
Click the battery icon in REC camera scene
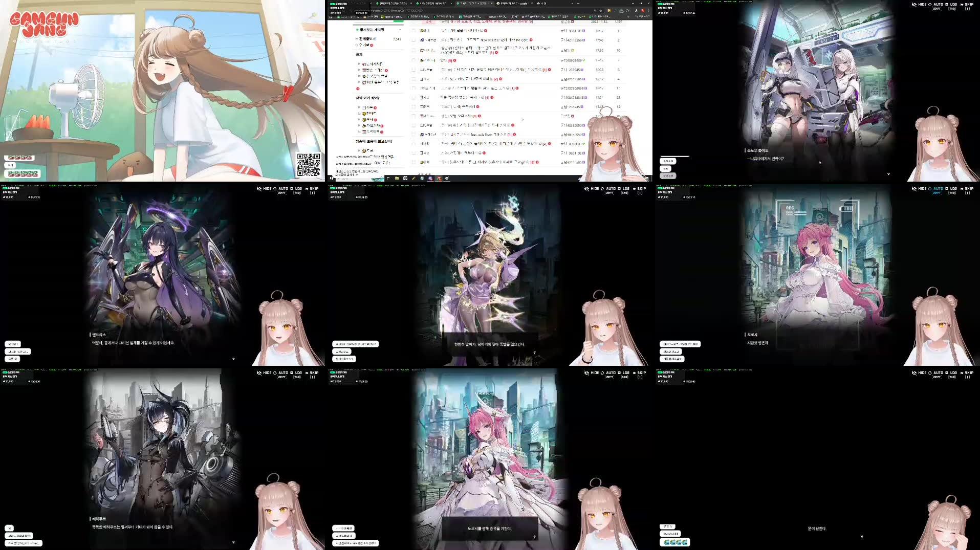click(x=847, y=208)
